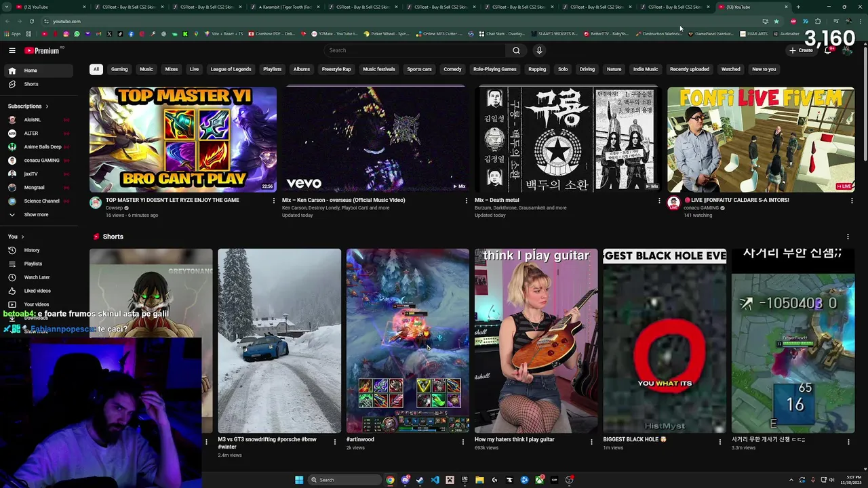Screen dimensions: 868x488
Task: Go to Home in sidebar
Action: (x=37, y=70)
